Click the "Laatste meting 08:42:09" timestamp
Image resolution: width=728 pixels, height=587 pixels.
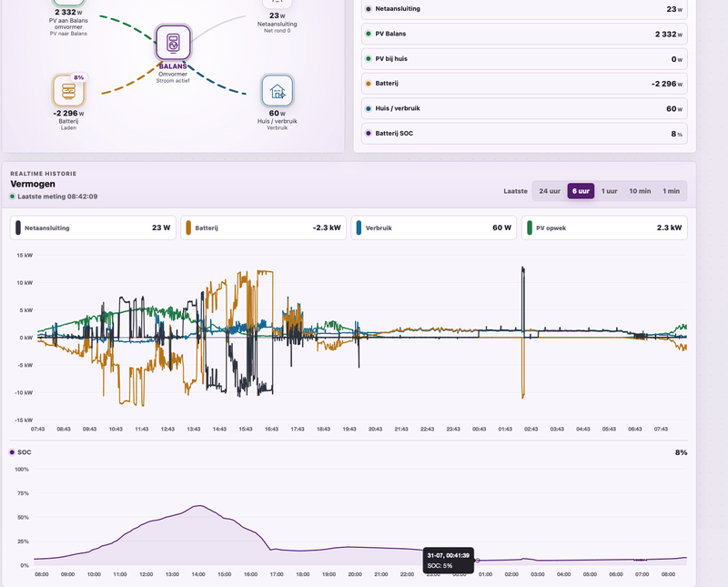[x=57, y=197]
